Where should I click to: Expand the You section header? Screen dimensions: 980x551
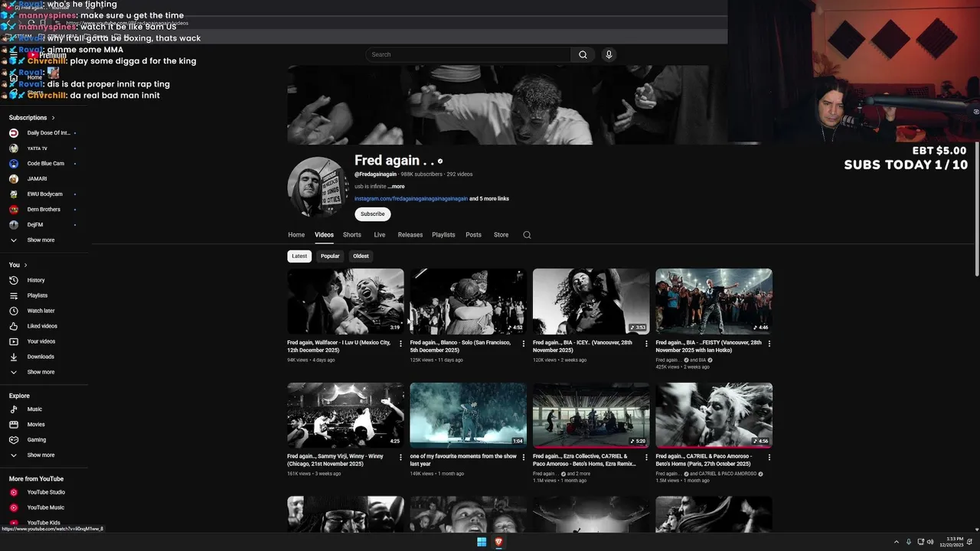click(18, 265)
